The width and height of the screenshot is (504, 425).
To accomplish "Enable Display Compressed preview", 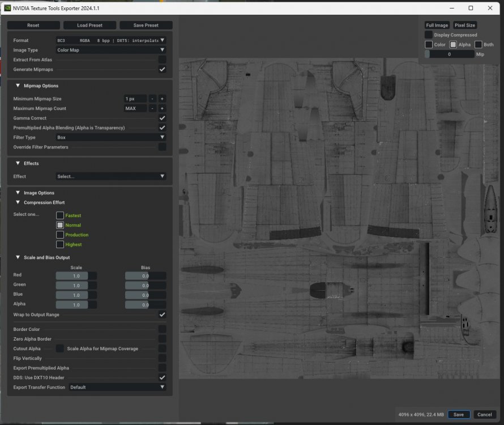I will pyautogui.click(x=429, y=35).
